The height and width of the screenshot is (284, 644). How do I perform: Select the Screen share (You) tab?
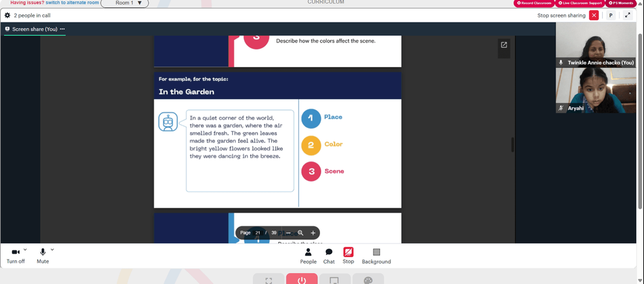[x=35, y=29]
